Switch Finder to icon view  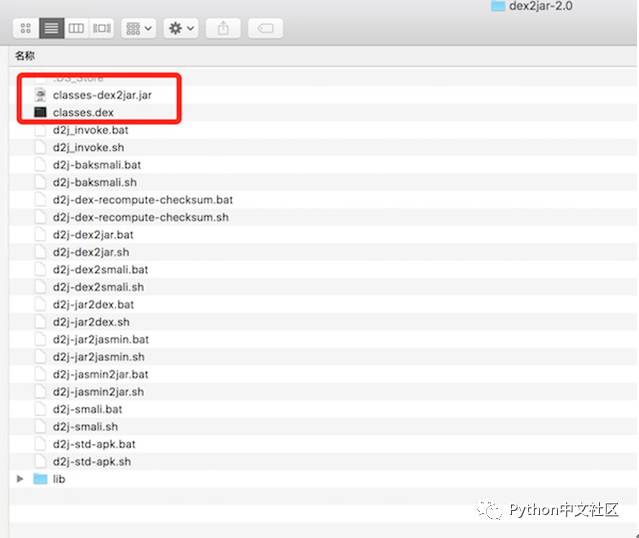click(26, 28)
